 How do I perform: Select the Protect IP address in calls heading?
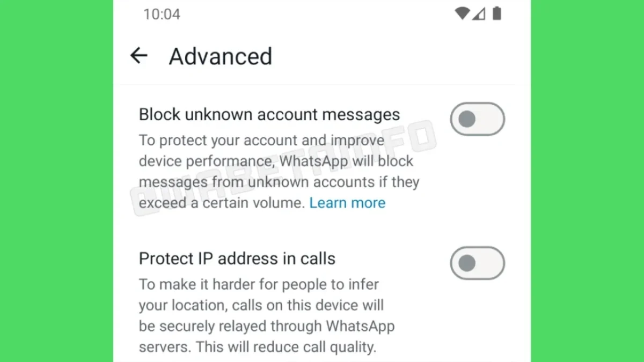237,258
